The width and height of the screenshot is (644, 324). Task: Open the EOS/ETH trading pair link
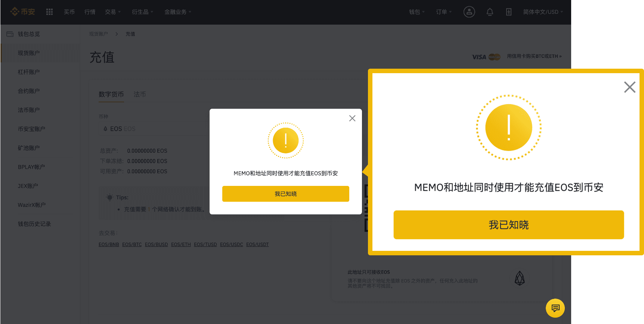coord(181,244)
